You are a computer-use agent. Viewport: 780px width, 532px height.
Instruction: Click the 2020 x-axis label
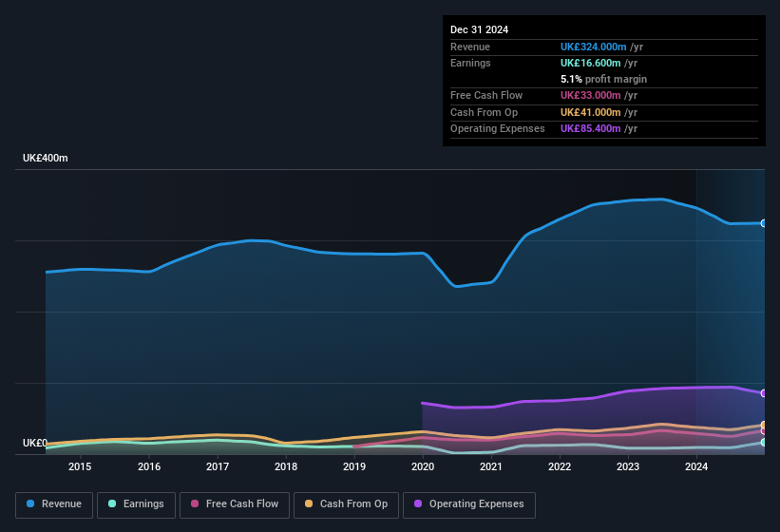click(x=423, y=466)
